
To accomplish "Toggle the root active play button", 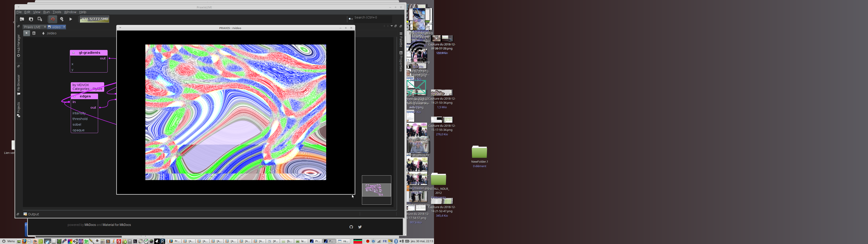I will (26, 33).
